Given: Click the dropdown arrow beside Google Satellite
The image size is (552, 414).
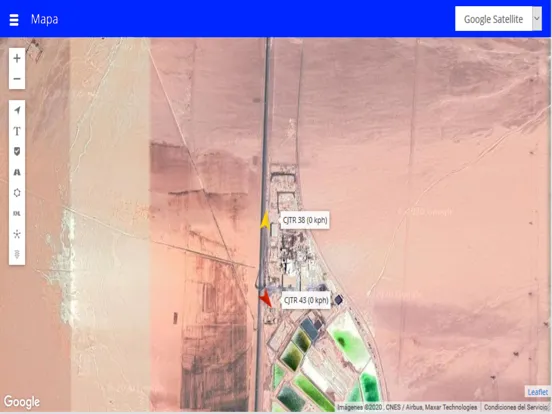Looking at the screenshot, I should 537,19.
